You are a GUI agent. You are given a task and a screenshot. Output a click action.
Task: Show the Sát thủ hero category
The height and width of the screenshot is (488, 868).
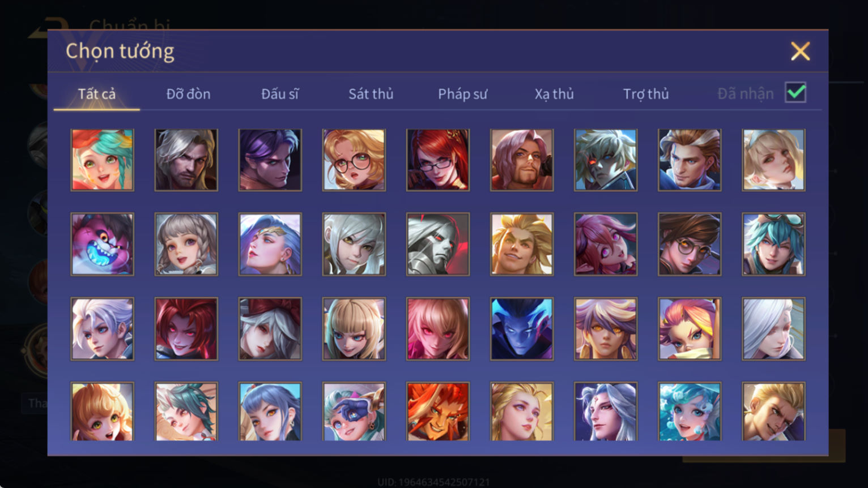[371, 94]
